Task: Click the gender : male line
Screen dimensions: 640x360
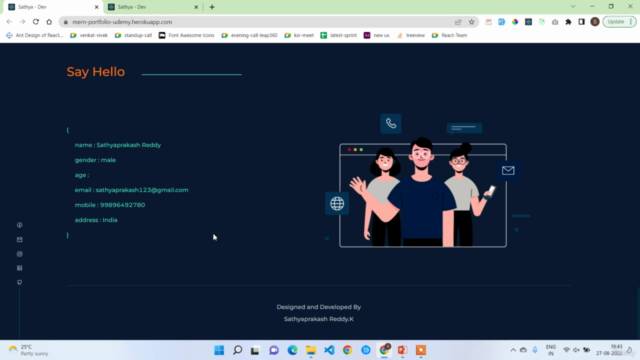Action: pyautogui.click(x=95, y=160)
